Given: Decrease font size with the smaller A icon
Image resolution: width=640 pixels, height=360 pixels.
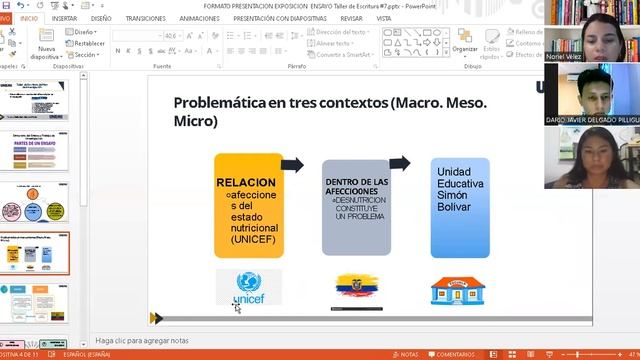Looking at the screenshot, I should 200,36.
